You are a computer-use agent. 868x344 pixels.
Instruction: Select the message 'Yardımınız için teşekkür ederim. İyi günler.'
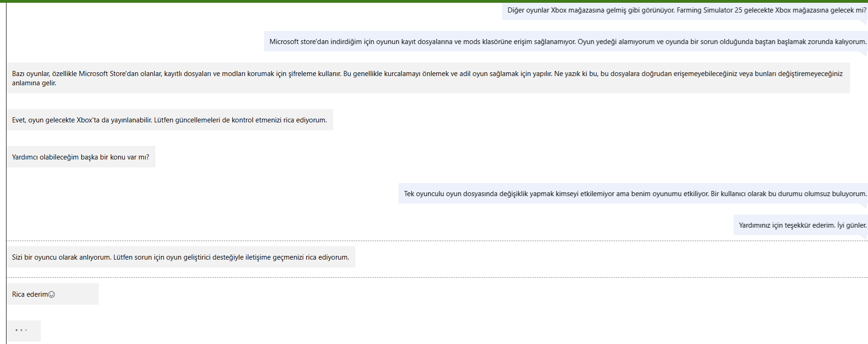[801, 225]
